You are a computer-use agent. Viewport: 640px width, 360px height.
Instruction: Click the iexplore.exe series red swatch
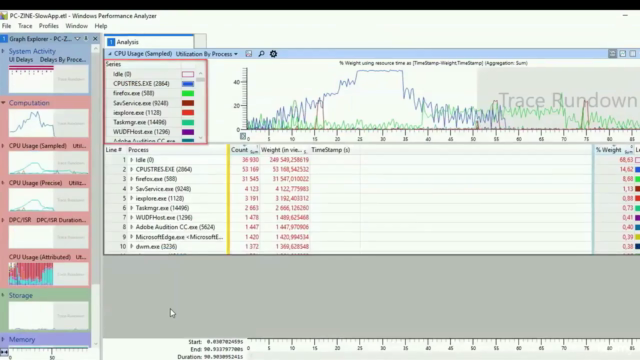pyautogui.click(x=188, y=113)
